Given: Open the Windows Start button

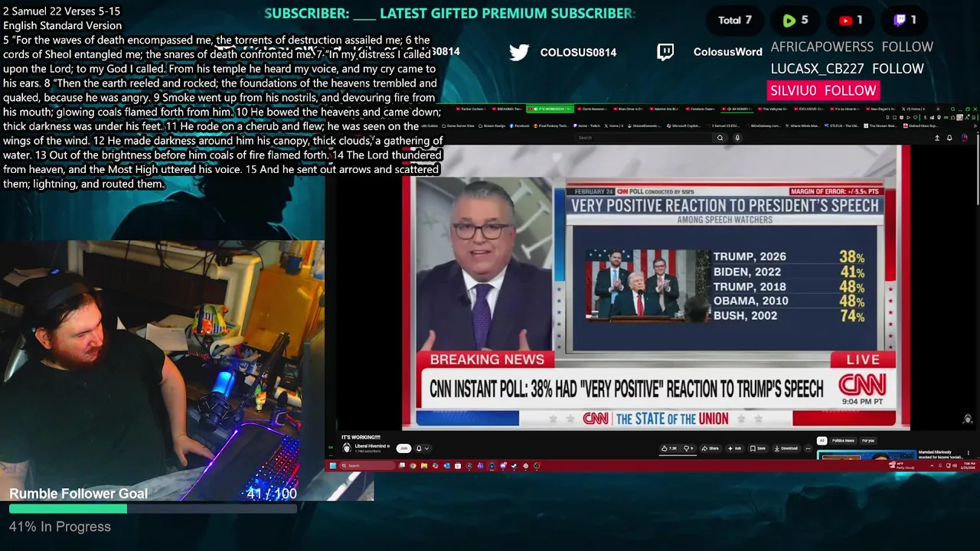Looking at the screenshot, I should click(x=333, y=465).
